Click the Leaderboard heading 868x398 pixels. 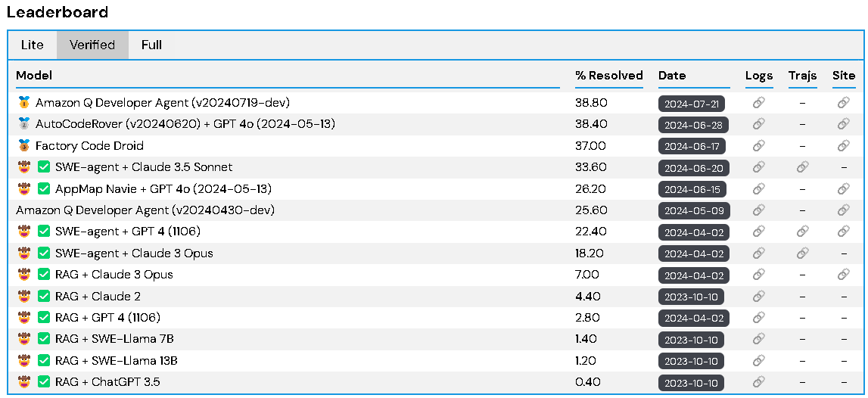click(x=58, y=11)
